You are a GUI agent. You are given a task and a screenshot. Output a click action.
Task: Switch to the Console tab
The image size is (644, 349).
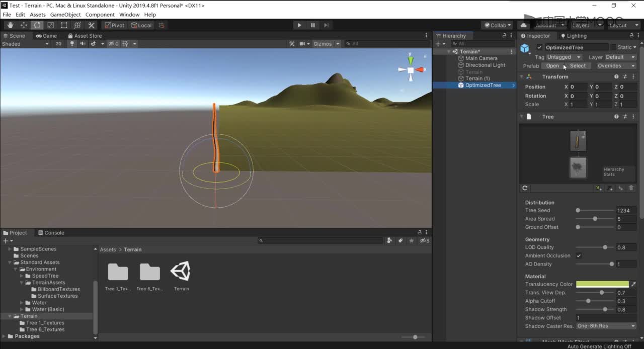[51, 233]
